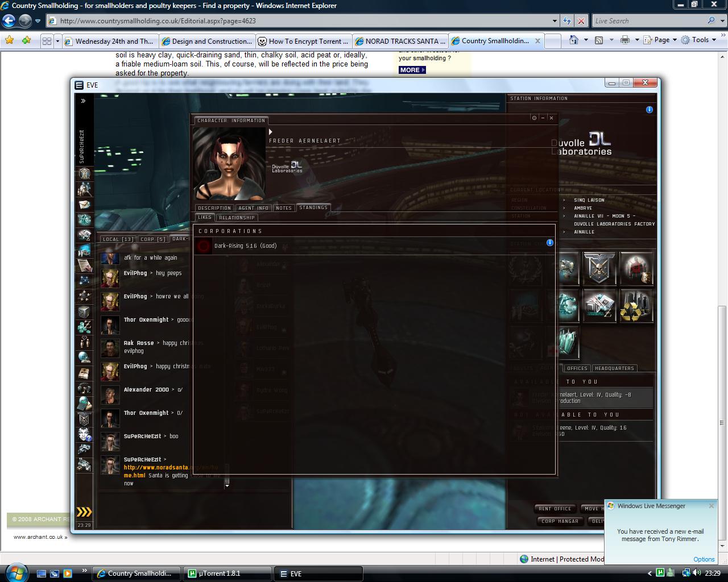Click the RSS feeds icon in IE
The width and height of the screenshot is (728, 582).
click(599, 40)
